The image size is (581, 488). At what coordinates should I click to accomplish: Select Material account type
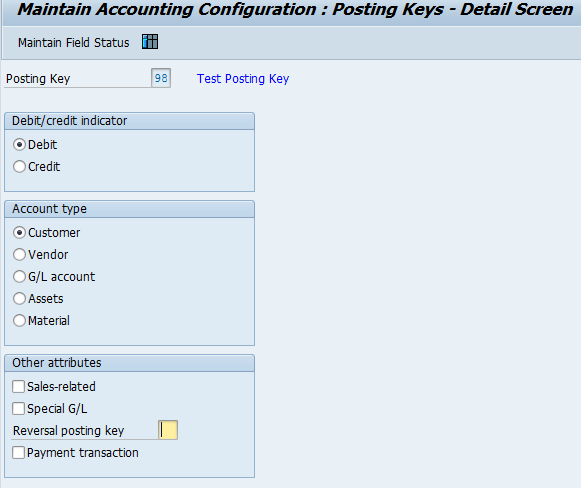coord(19,321)
